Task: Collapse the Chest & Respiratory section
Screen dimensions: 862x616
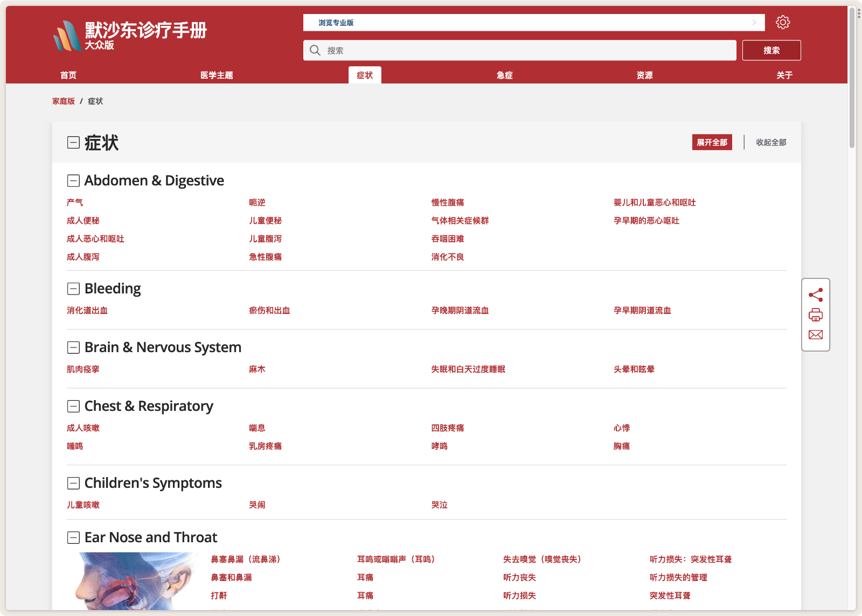Action: point(73,407)
